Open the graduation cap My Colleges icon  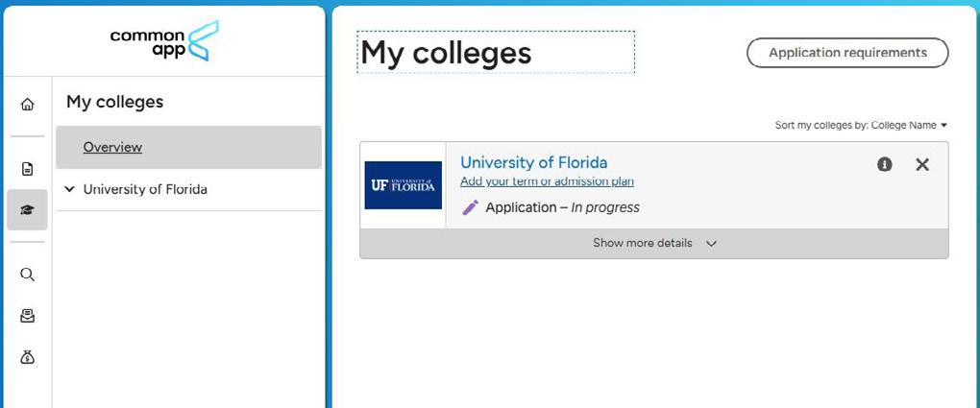coord(27,210)
